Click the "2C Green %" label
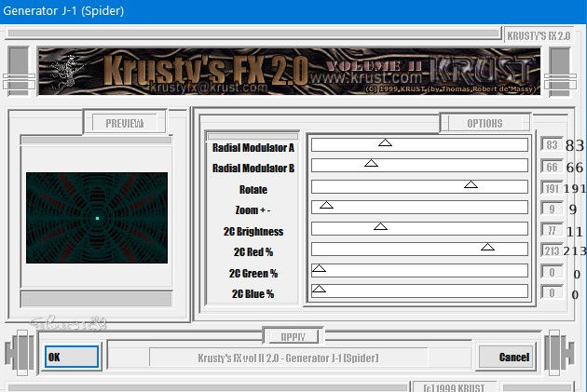Image resolution: width=587 pixels, height=392 pixels. [x=253, y=274]
